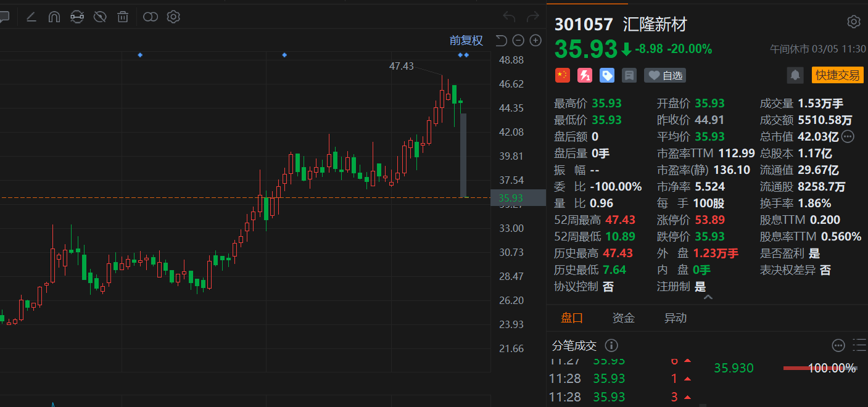Click the lock-drawings chain icon
The image size is (868, 407).
coord(76,17)
